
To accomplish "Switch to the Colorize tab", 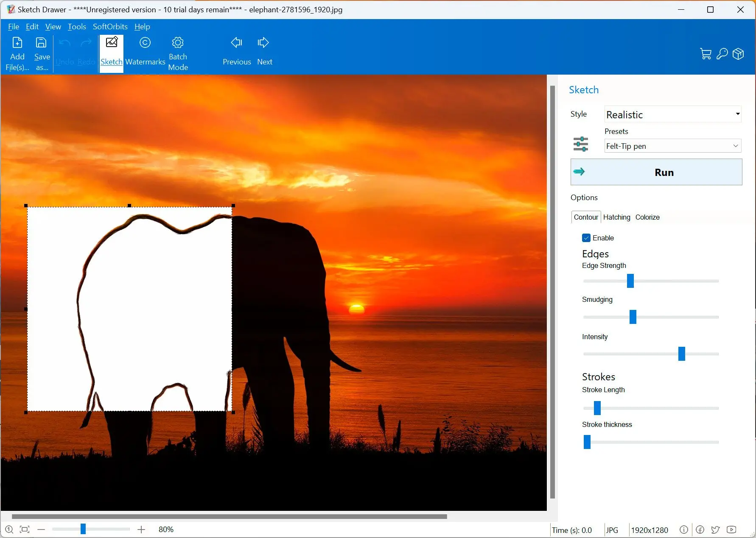I will [647, 217].
